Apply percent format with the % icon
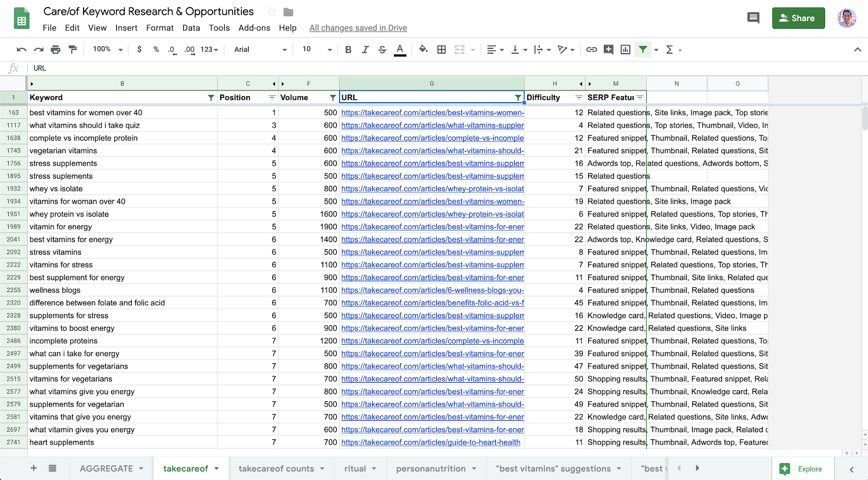This screenshot has height=480, width=868. coord(156,49)
